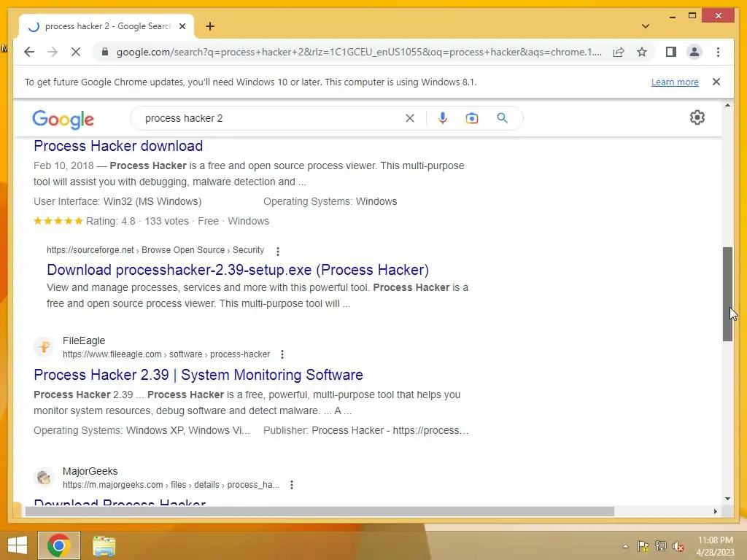Click the MajorGeeks site favicon

44,477
